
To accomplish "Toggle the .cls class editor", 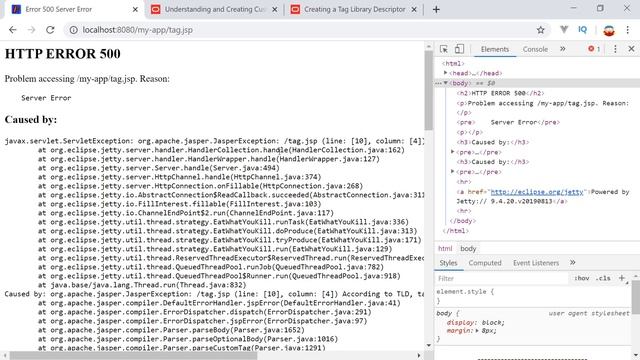I will (x=603, y=278).
